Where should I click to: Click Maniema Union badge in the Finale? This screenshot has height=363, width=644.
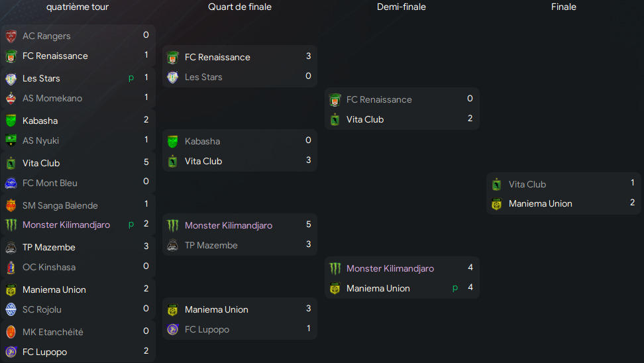pos(497,203)
